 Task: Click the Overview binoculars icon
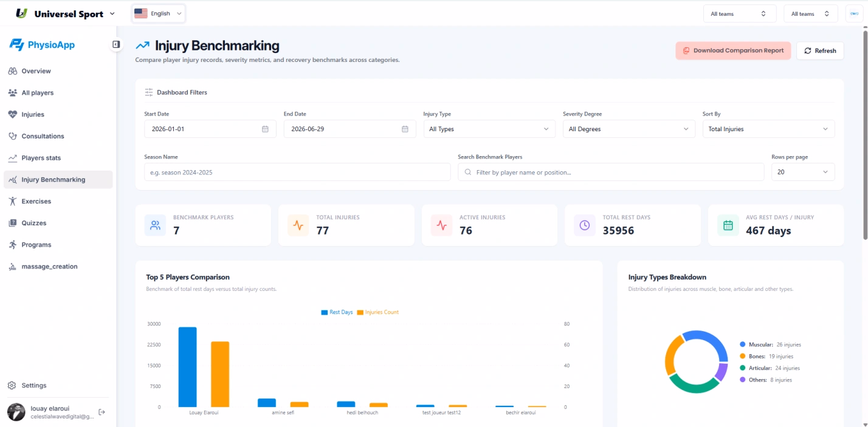12,71
